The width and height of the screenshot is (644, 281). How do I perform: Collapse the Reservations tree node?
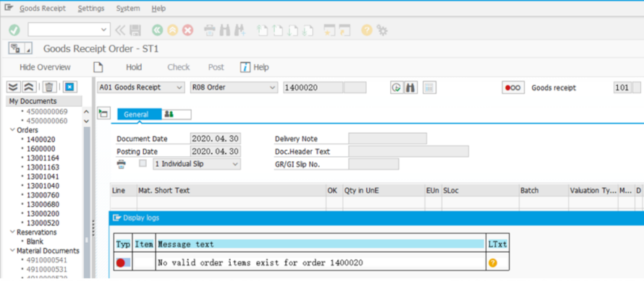(12, 232)
